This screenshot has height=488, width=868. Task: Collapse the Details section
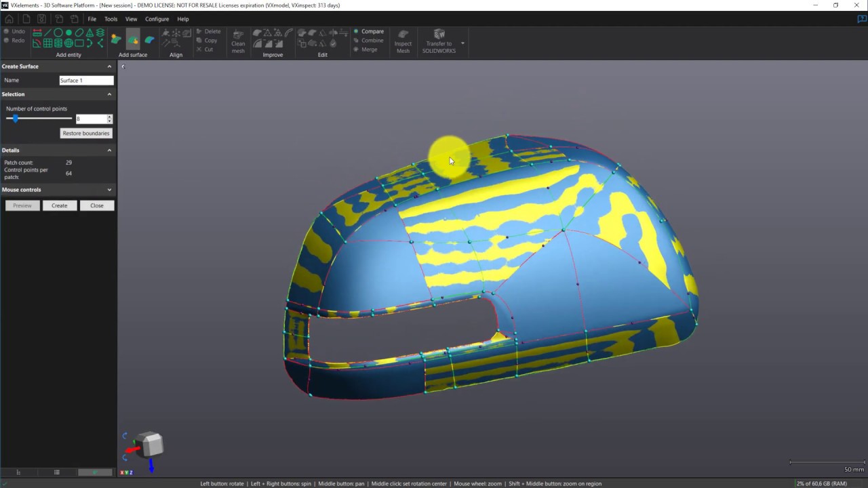(x=109, y=150)
